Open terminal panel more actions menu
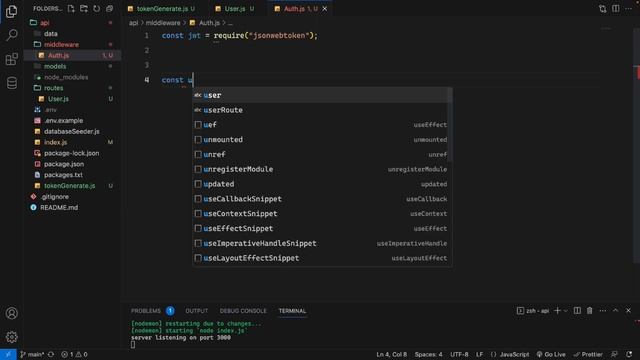The height and width of the screenshot is (360, 640). [x=602, y=311]
